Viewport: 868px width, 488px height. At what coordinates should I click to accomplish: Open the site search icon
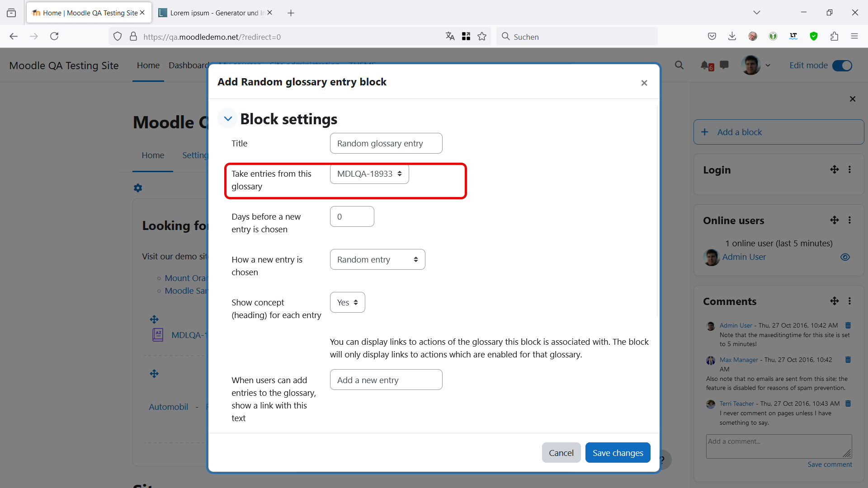click(x=679, y=66)
